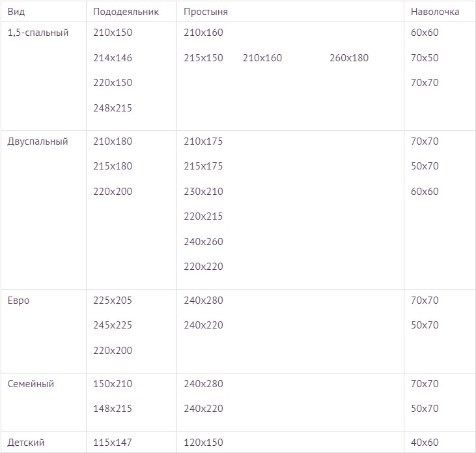476x453 pixels.
Task: Click the Двуспальный row label
Action: click(38, 141)
